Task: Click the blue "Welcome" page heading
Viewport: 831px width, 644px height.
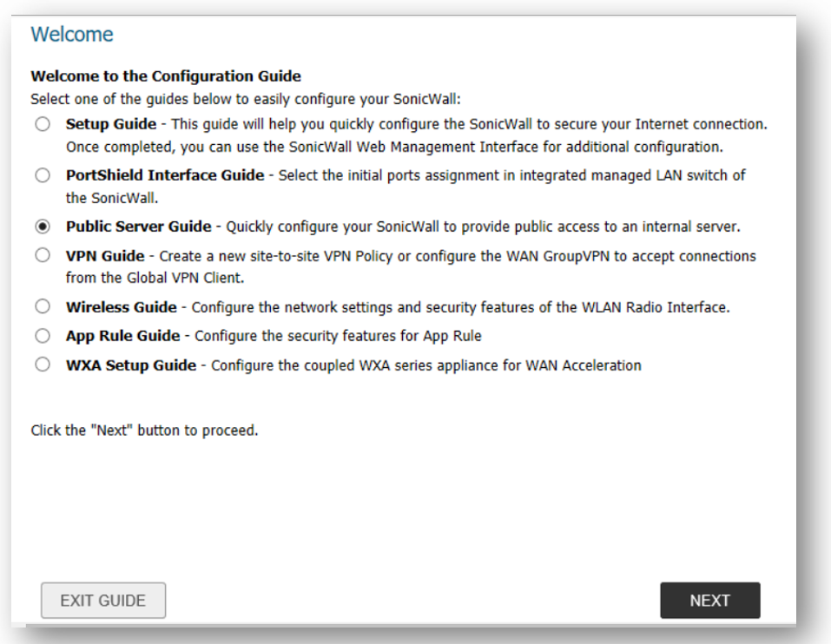Action: point(72,35)
